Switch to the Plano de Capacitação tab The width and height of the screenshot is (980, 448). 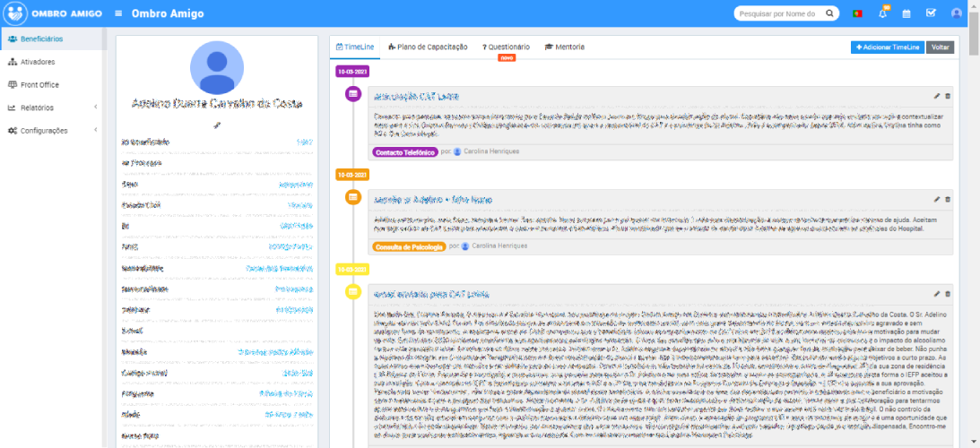[429, 47]
